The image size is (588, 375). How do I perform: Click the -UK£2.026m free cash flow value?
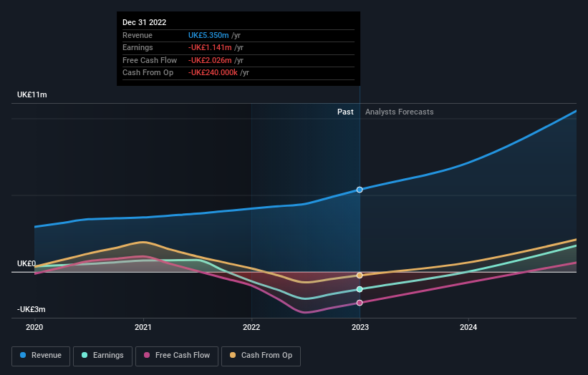(210, 60)
